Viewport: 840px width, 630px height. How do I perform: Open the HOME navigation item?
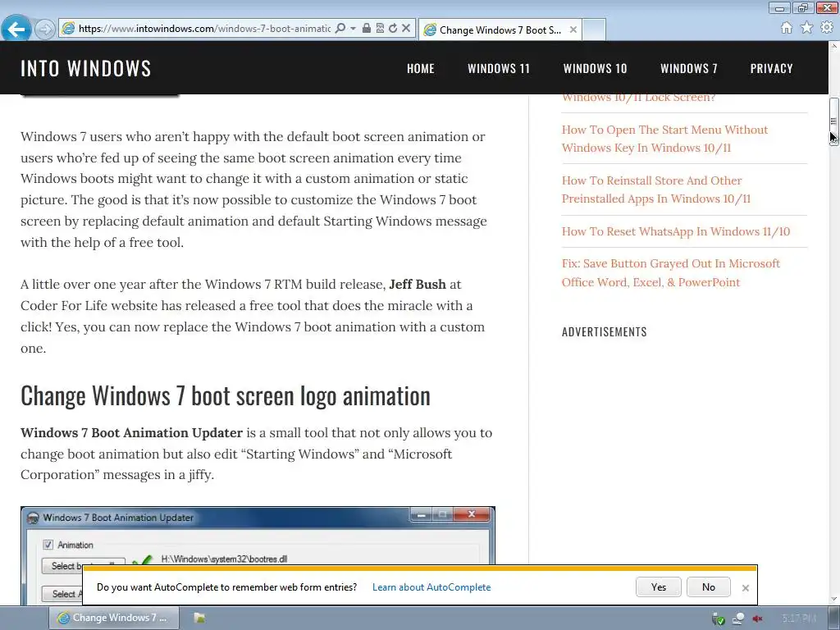421,69
